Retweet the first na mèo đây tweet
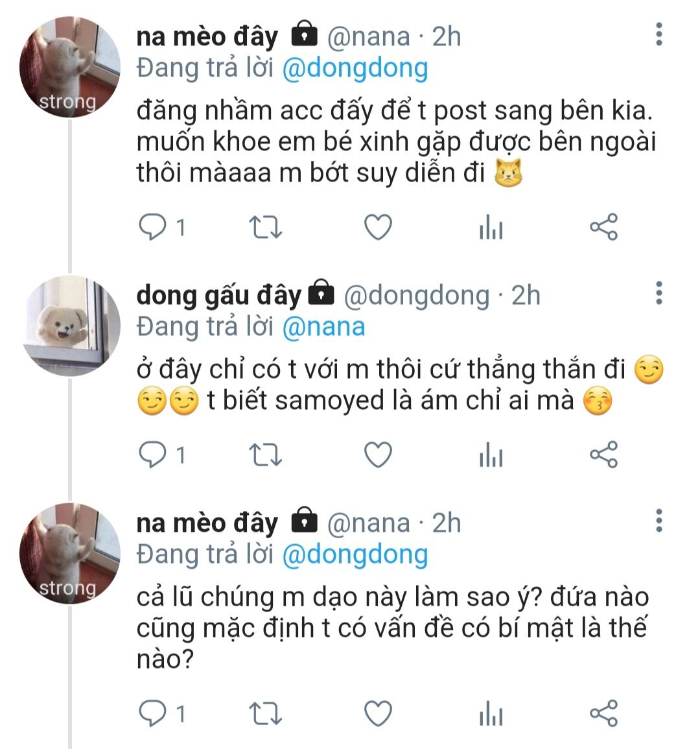 (x=265, y=228)
